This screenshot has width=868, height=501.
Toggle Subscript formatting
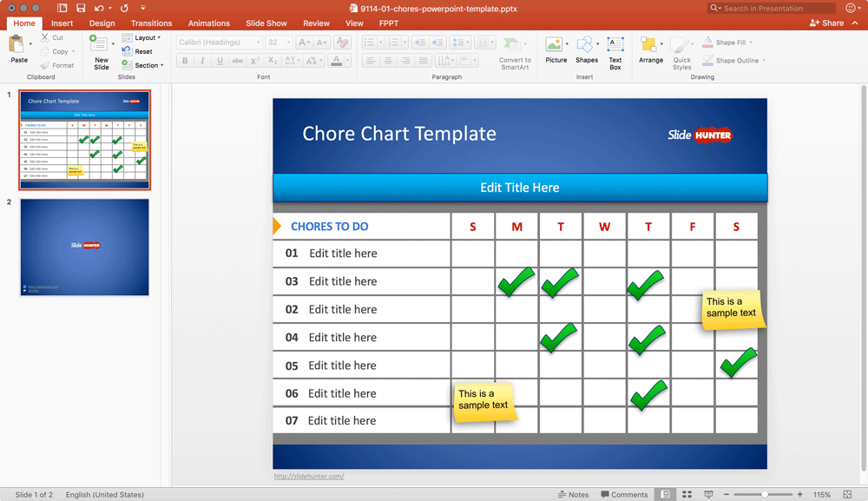click(x=273, y=60)
